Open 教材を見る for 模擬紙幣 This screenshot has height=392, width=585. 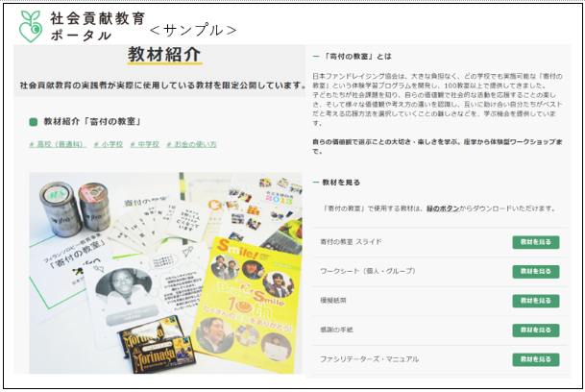click(x=535, y=301)
